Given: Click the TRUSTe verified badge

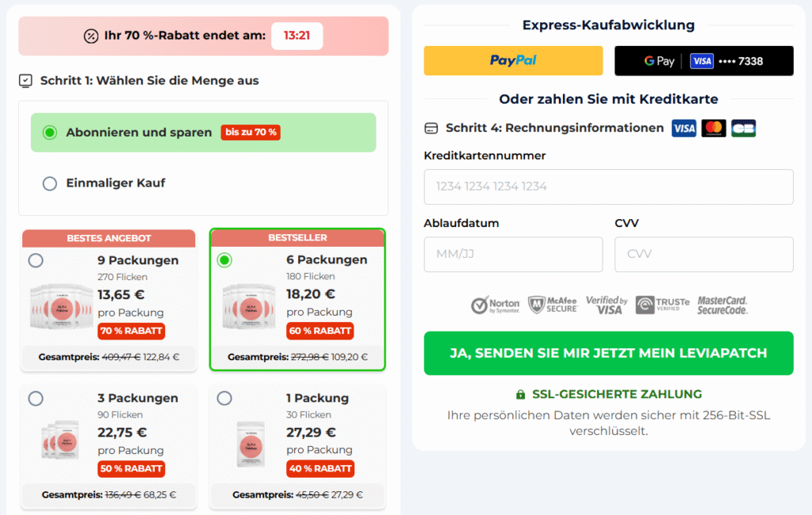Looking at the screenshot, I should pos(662,305).
